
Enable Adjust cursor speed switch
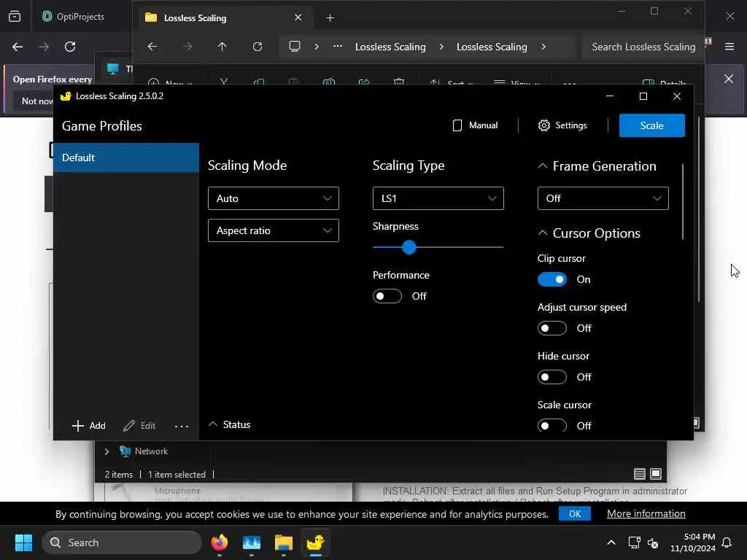pos(552,328)
